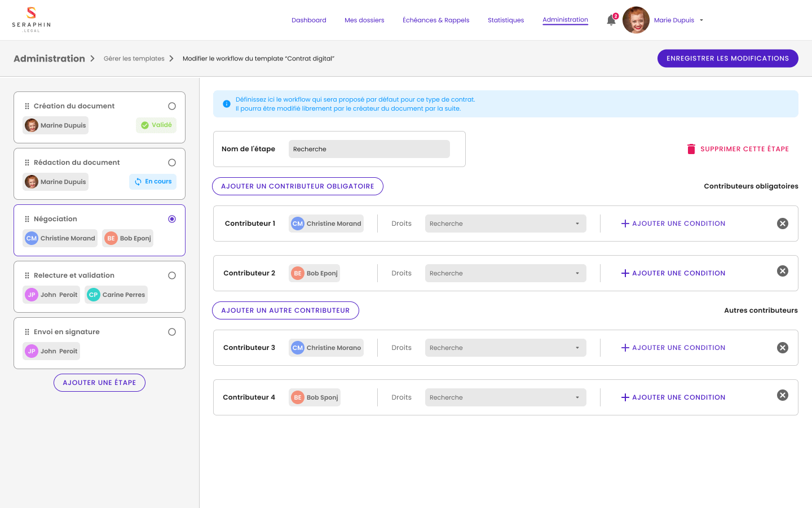Click Ajouter une étape button
Viewport: 812px width, 508px height.
[x=99, y=383]
